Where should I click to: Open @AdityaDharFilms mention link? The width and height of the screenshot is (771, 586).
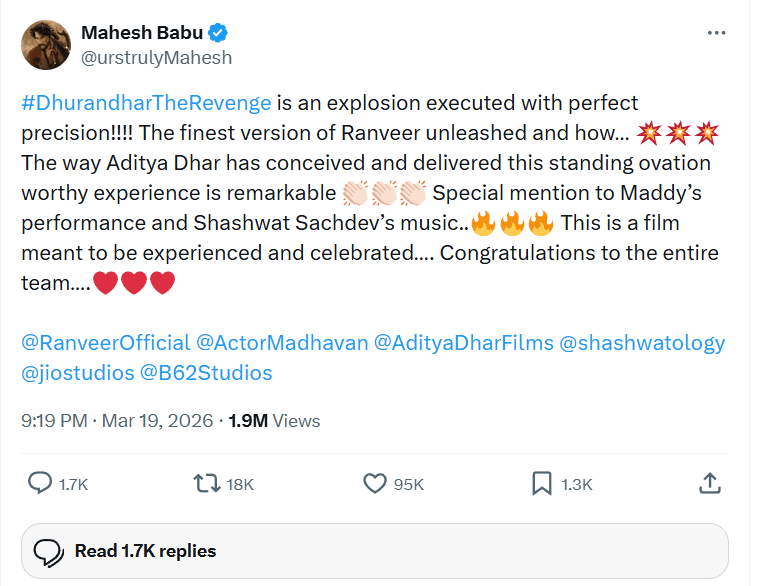[463, 343]
